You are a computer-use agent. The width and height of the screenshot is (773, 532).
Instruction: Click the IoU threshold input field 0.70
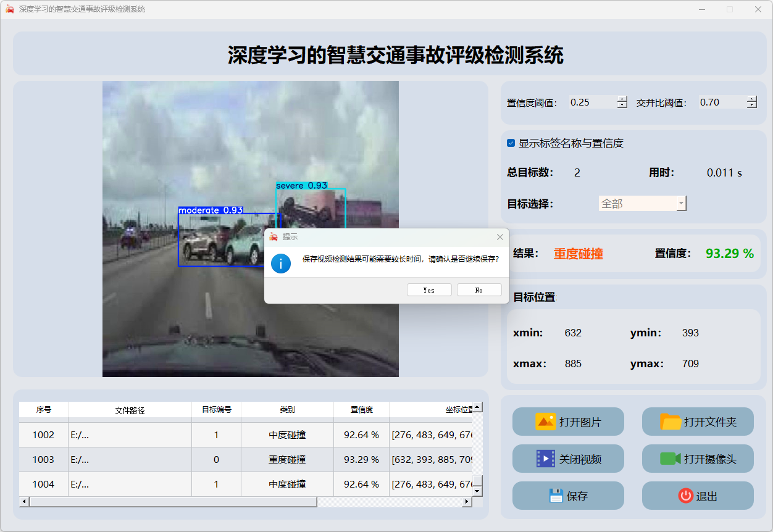pos(721,102)
